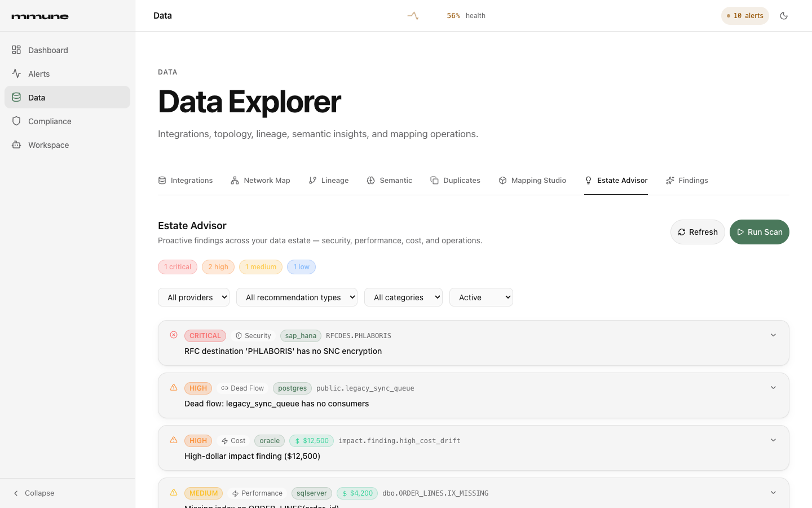812x508 pixels.
Task: Click the postgres provider tag
Action: coord(292,388)
